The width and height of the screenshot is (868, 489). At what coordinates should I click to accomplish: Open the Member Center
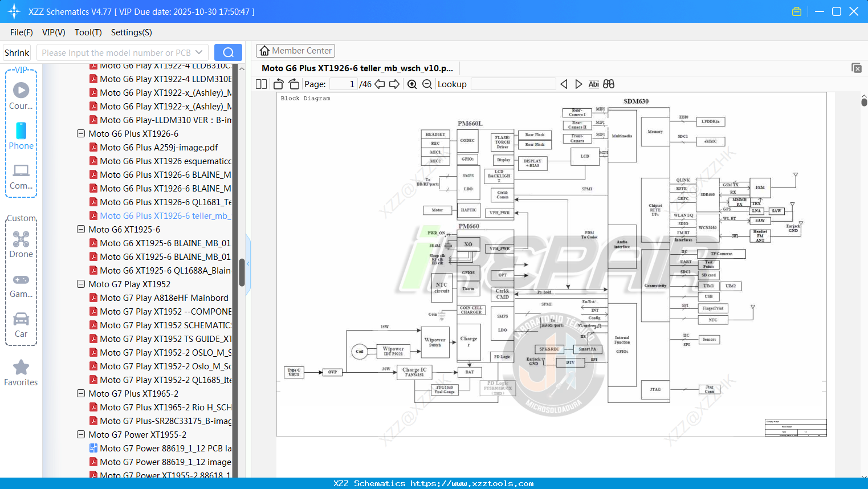tap(295, 51)
